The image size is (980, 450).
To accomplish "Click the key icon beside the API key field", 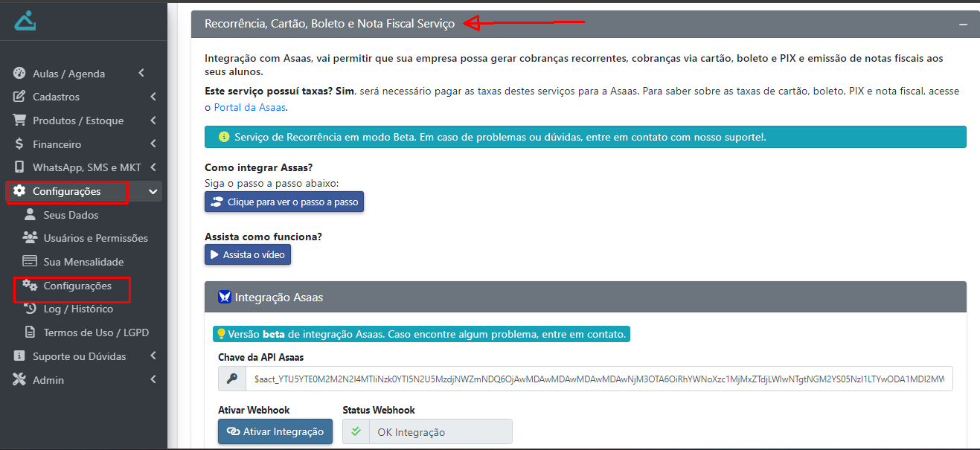I will pos(232,379).
